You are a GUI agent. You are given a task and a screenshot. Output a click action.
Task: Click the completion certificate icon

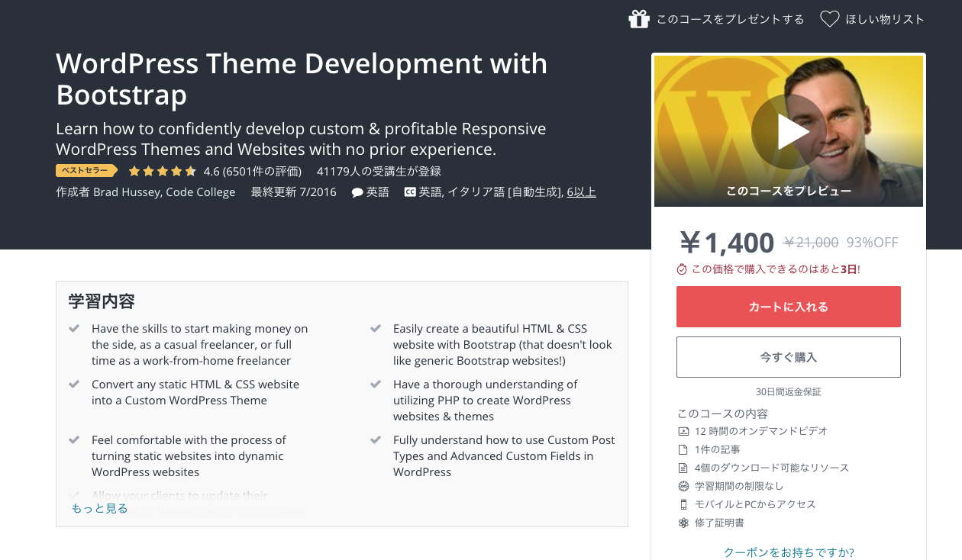coord(683,523)
